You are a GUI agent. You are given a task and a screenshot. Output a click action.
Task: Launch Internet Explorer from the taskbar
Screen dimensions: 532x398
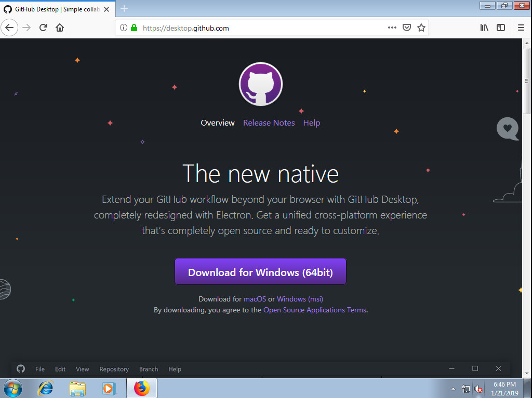coord(46,388)
